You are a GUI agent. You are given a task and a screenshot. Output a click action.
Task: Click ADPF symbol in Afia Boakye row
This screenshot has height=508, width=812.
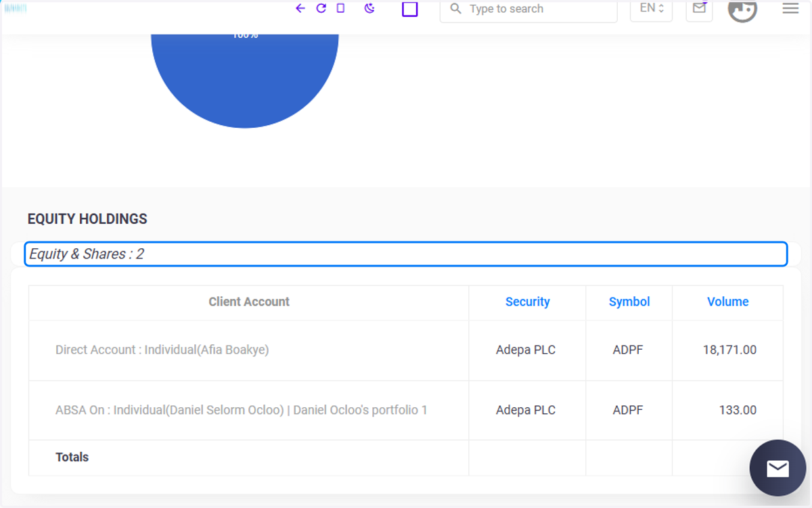(x=628, y=350)
